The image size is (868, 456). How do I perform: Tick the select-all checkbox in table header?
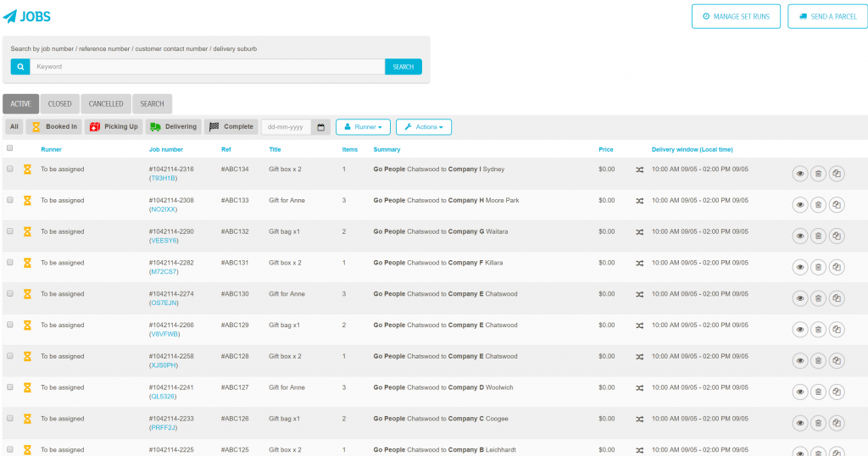[10, 148]
